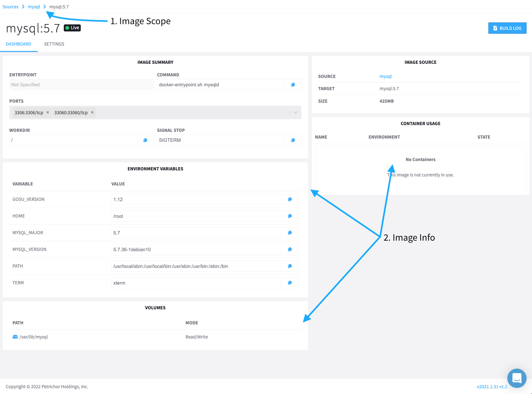532x394 pixels.
Task: Click the GOSU_VERSION variable name
Action: click(29, 199)
